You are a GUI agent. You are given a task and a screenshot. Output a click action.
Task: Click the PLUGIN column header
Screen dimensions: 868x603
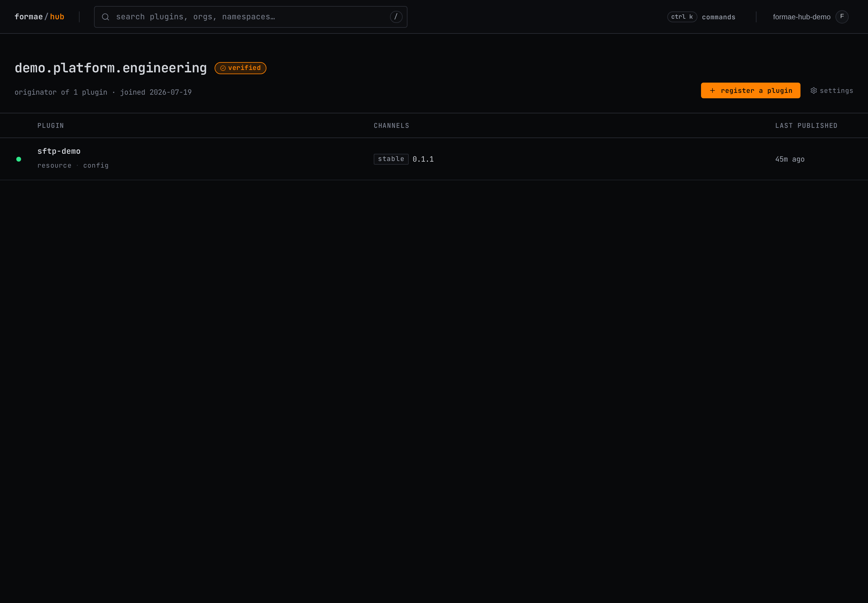[x=51, y=125]
